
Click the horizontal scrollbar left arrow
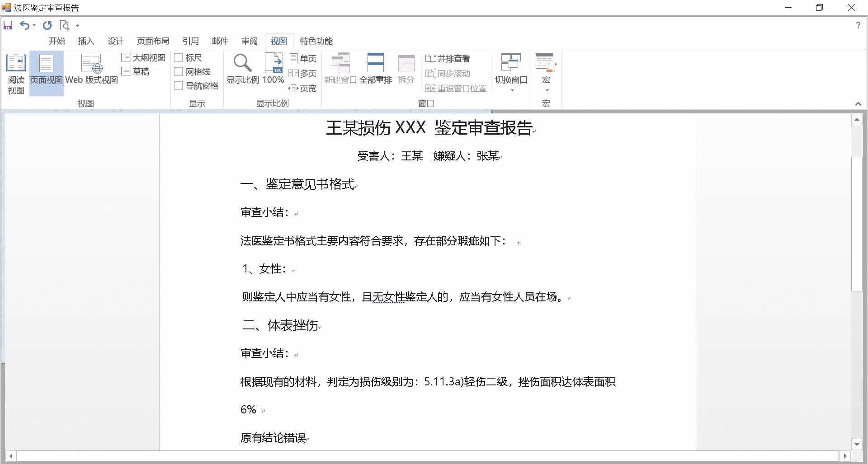pos(11,456)
